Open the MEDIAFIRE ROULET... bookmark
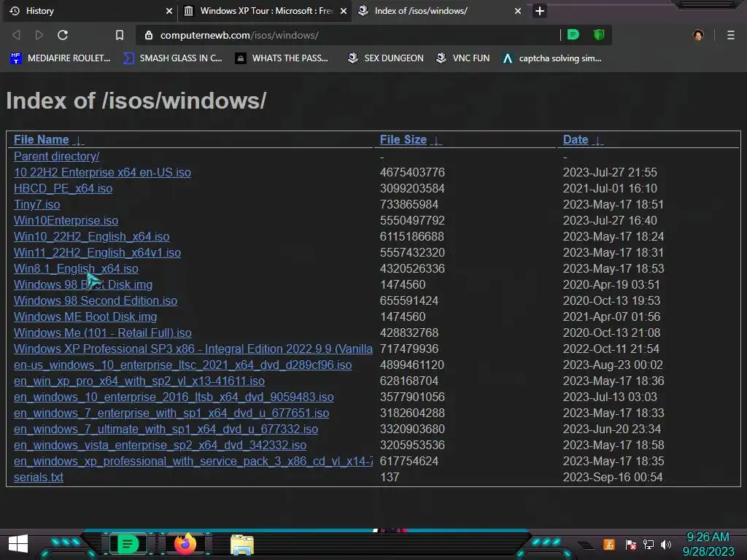Viewport: 747px width, 560px height. (60, 58)
